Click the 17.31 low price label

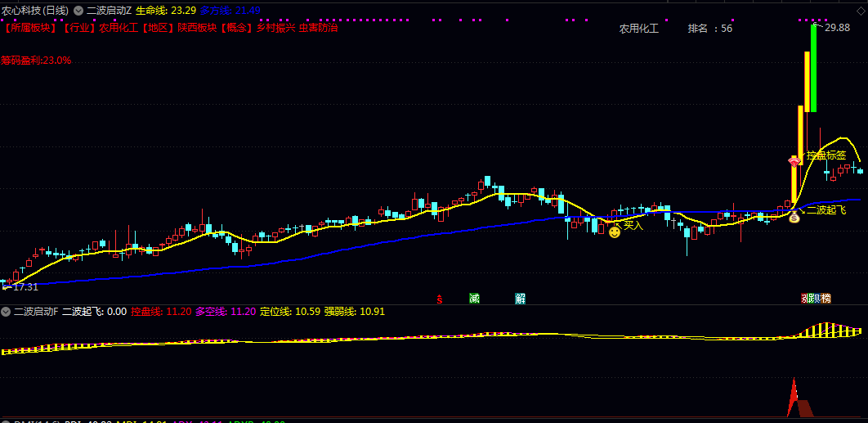click(25, 286)
